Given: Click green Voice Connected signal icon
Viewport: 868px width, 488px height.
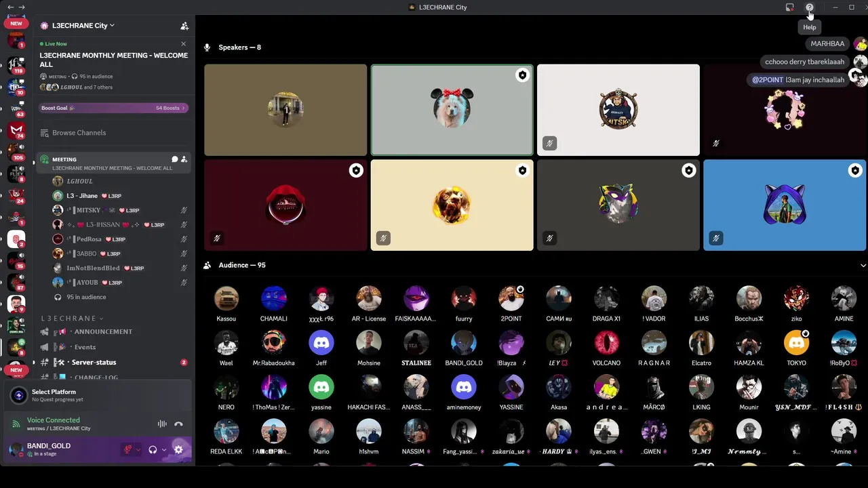Looking at the screenshot, I should tap(16, 424).
